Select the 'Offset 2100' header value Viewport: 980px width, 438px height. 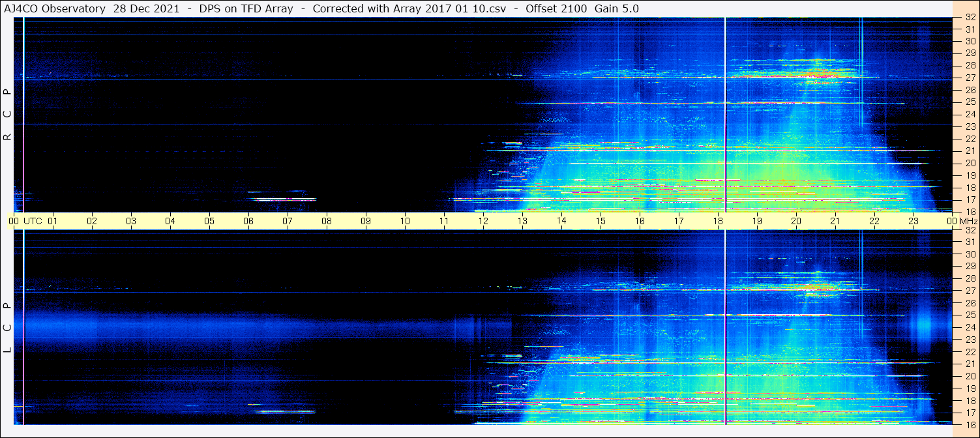pos(556,8)
